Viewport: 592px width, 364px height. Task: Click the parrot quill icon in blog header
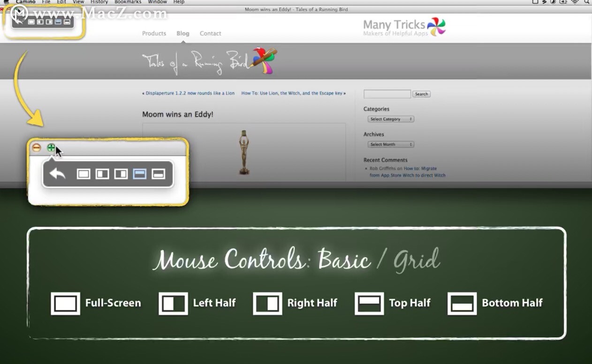tap(265, 60)
